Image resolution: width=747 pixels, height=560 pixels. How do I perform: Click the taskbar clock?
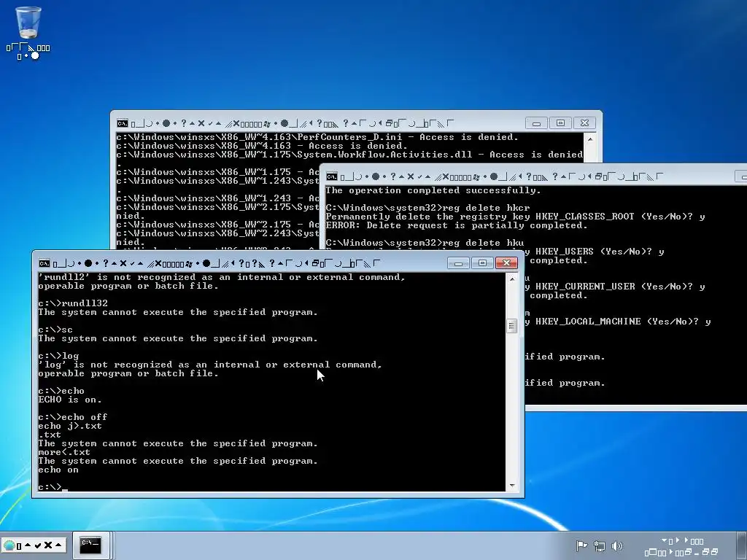(x=682, y=547)
